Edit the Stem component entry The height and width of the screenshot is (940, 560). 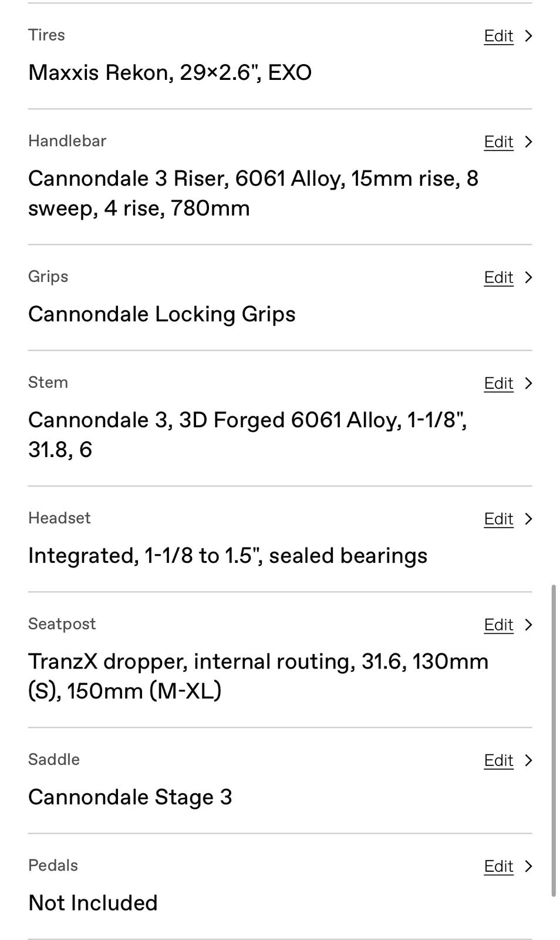coord(498,383)
